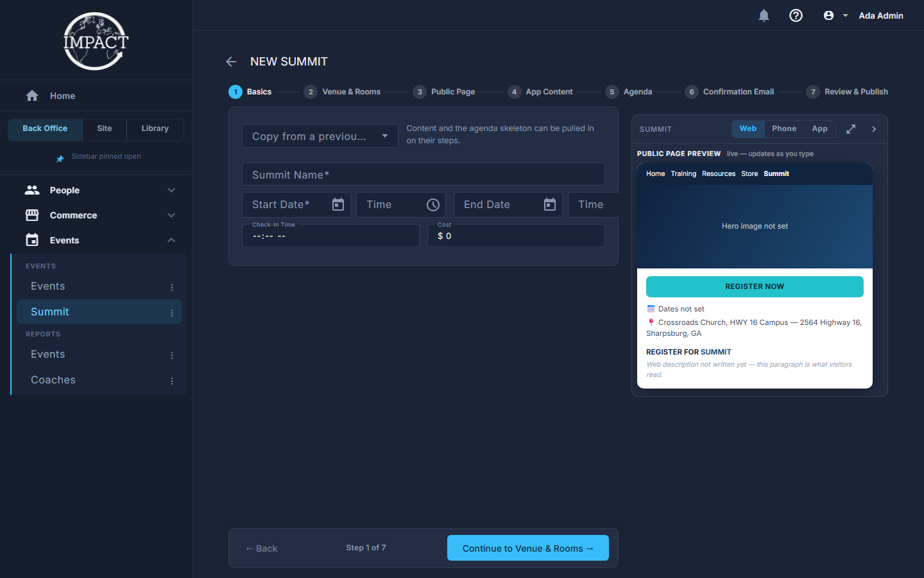Click the REGISTER NOW button in preview

coord(755,286)
